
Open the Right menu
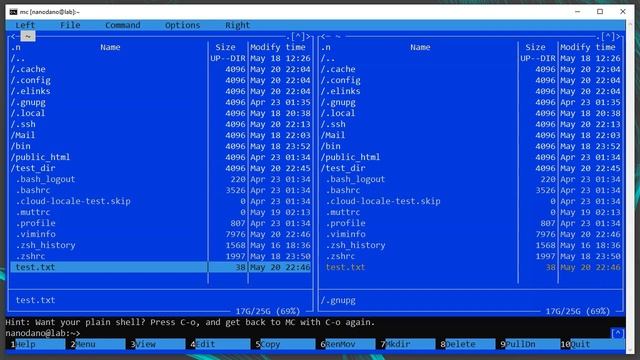tap(238, 25)
